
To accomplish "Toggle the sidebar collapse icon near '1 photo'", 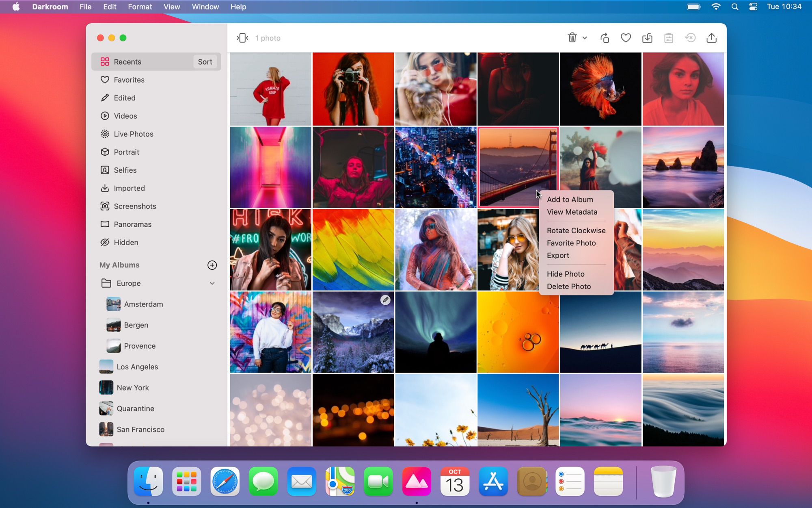I will click(242, 37).
